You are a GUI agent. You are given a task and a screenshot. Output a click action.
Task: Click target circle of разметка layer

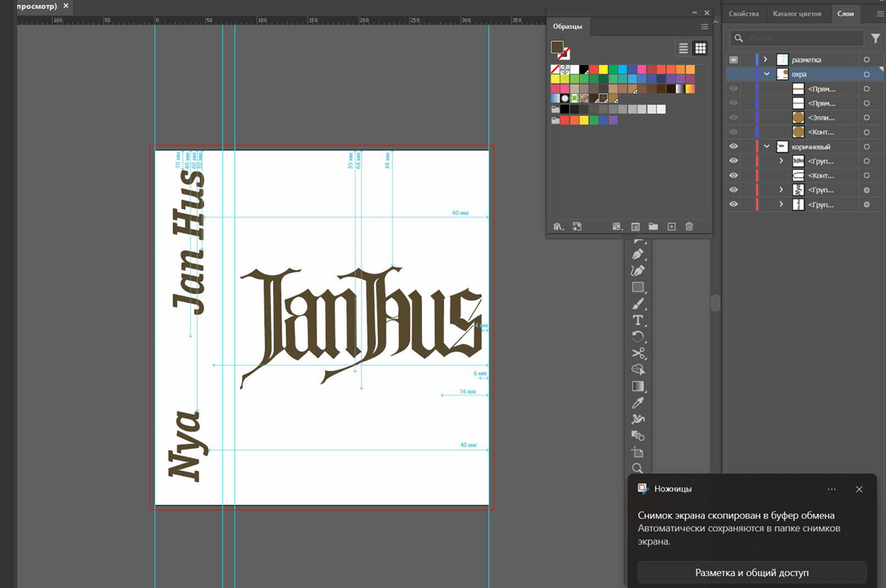(867, 59)
